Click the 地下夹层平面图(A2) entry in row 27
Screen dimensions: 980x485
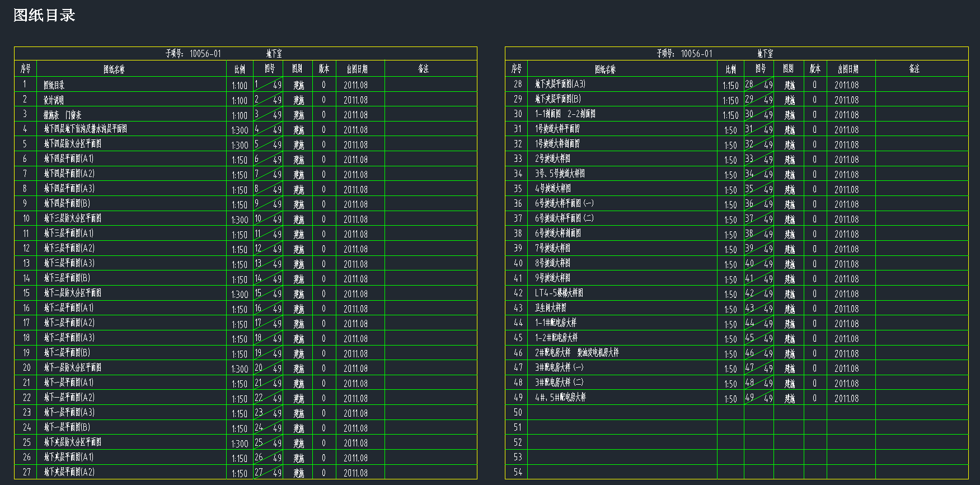pos(69,472)
